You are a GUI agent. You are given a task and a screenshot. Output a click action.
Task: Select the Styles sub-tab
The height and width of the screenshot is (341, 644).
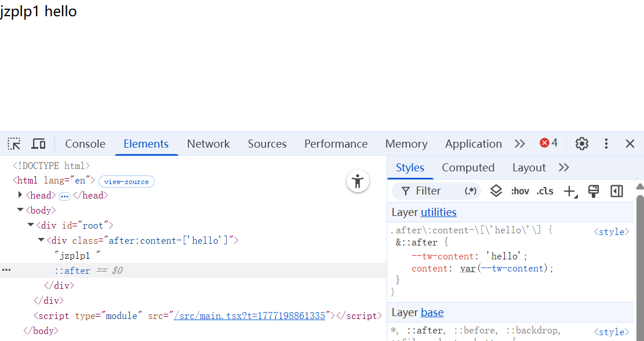(x=410, y=167)
